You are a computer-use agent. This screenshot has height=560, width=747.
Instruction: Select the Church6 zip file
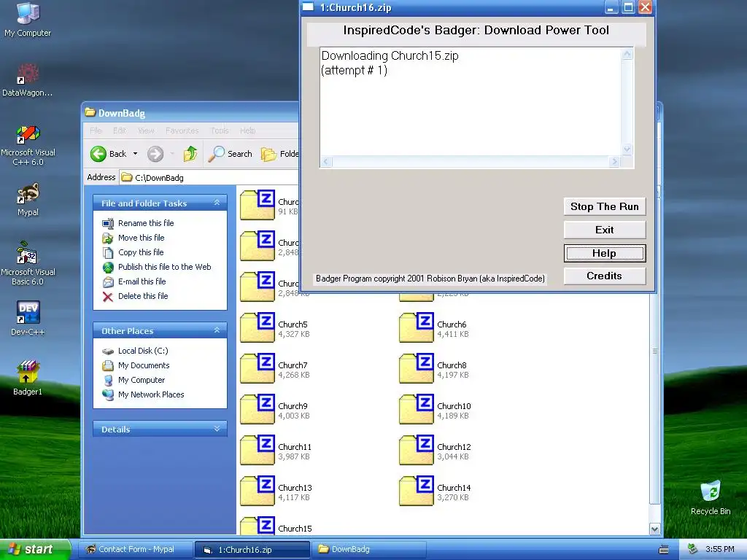coord(434,328)
